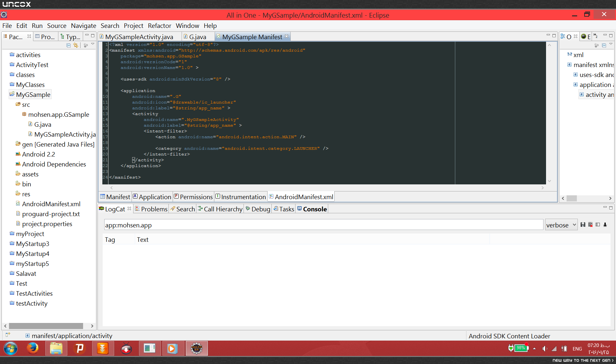Maximize the Package Explorer panel
Viewport: 616px width, 364px height.
93,36
